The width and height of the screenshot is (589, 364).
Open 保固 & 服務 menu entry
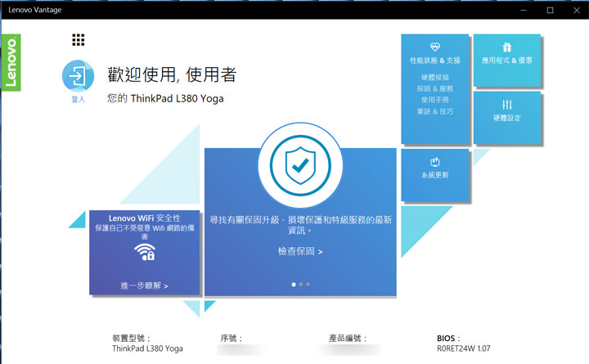click(x=434, y=88)
